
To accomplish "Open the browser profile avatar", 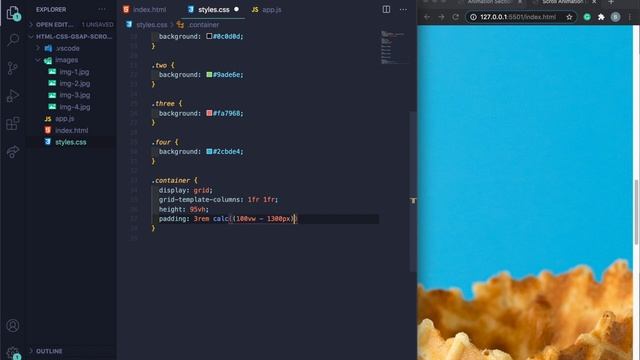I will point(616,17).
